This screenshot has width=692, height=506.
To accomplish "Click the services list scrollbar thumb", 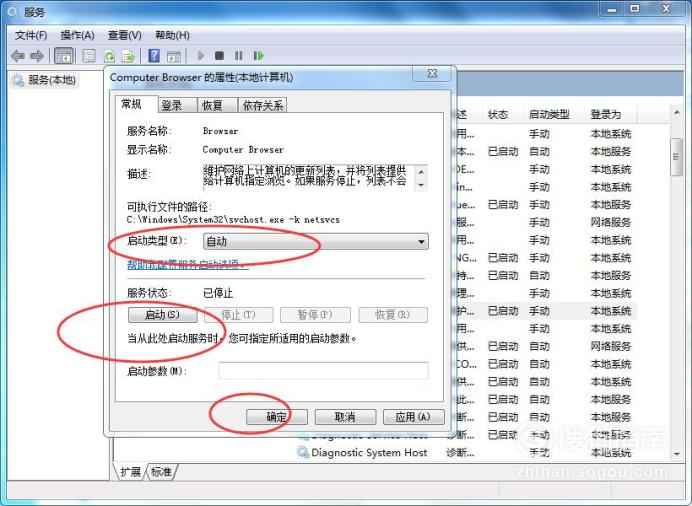I will tap(676, 157).
